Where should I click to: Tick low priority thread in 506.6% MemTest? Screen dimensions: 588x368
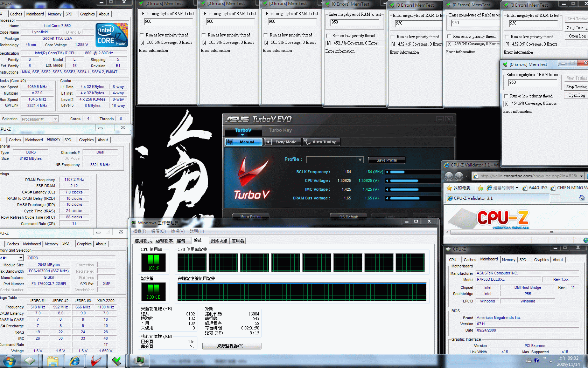pyautogui.click(x=142, y=35)
